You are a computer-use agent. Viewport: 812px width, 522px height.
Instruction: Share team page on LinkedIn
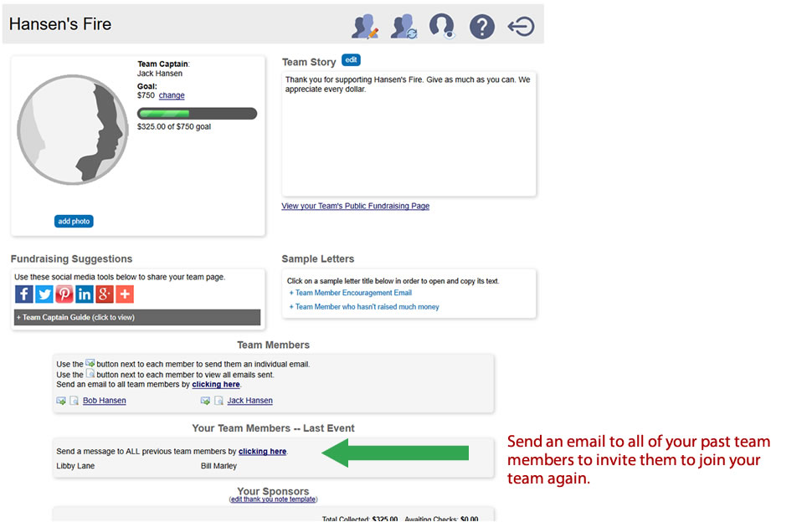(85, 294)
